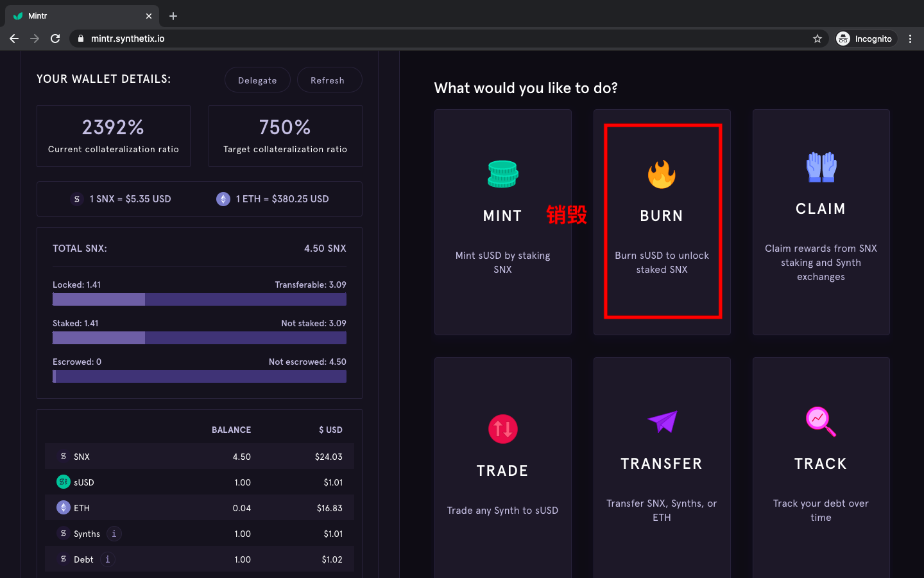Click the purple paper plane Transfer icon
This screenshot has height=578, width=924.
coord(662,422)
